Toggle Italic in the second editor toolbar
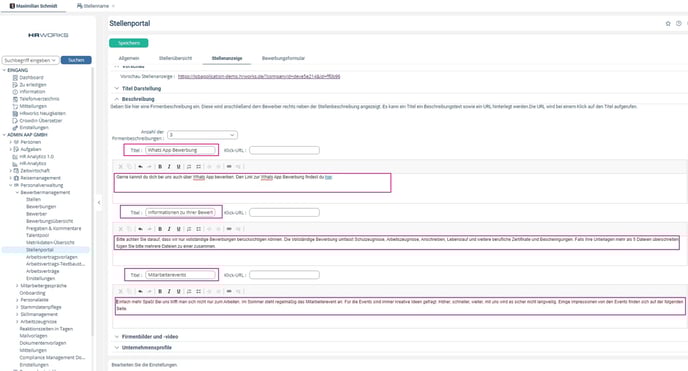 169,229
